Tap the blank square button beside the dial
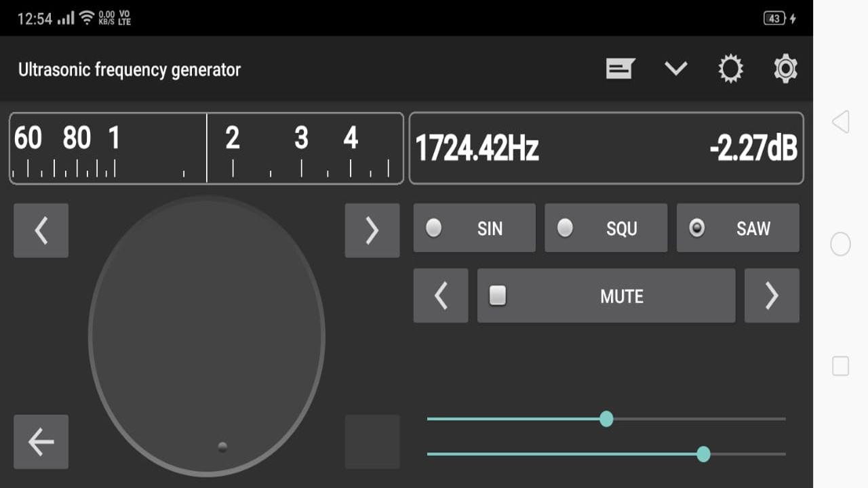Screen dimensions: 868x488 372,442
